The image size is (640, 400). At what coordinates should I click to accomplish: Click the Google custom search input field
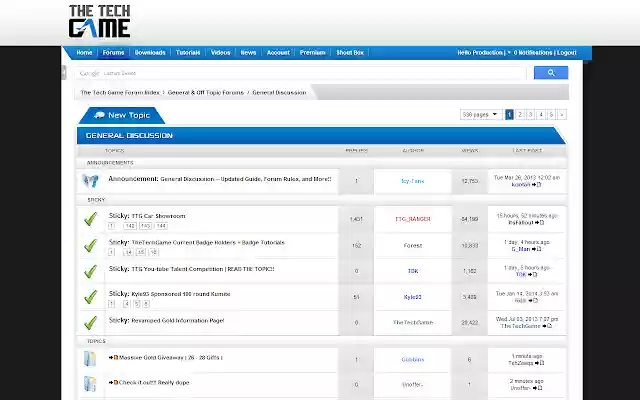[x=300, y=73]
